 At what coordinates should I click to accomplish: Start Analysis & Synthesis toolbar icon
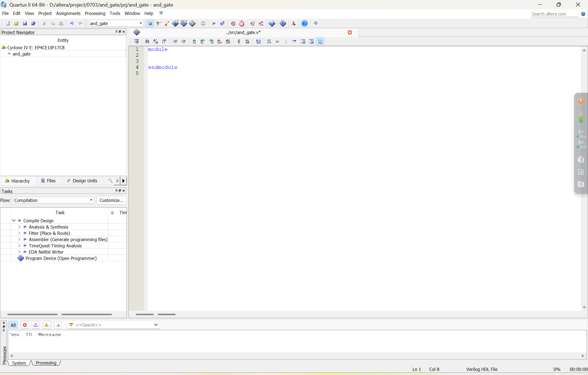click(222, 23)
